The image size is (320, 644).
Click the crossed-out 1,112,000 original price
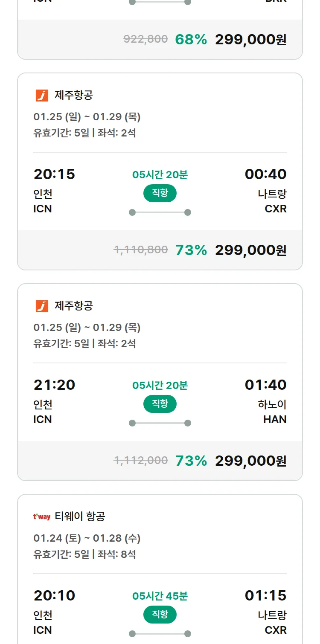click(x=140, y=461)
